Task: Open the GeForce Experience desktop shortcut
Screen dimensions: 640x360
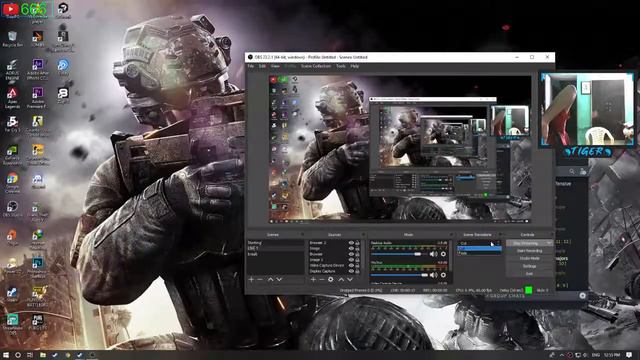Action: [12, 154]
